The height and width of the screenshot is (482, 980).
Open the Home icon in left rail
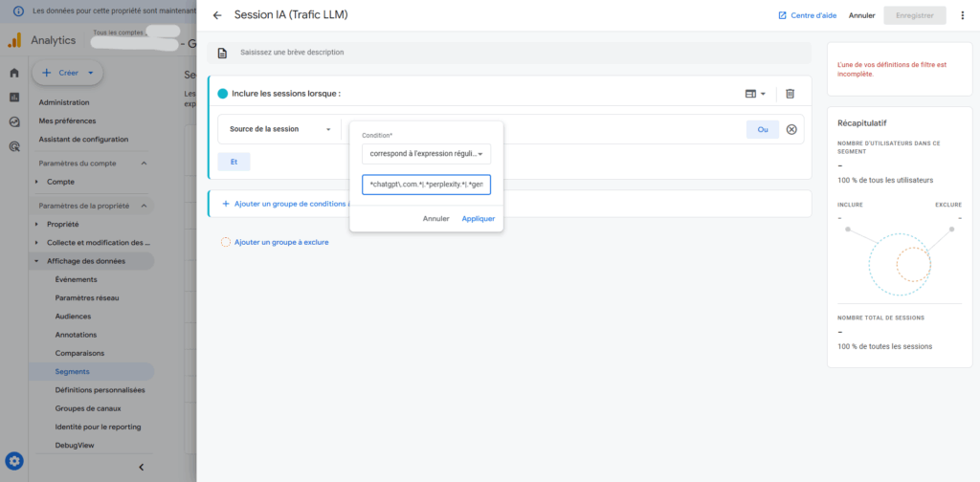(x=14, y=73)
